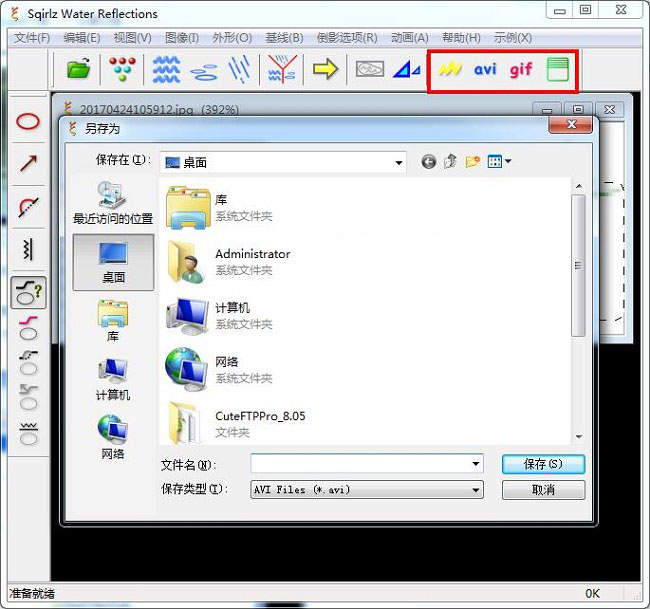650x609 pixels.
Task: Select 网络 in the places bar
Action: (x=113, y=438)
